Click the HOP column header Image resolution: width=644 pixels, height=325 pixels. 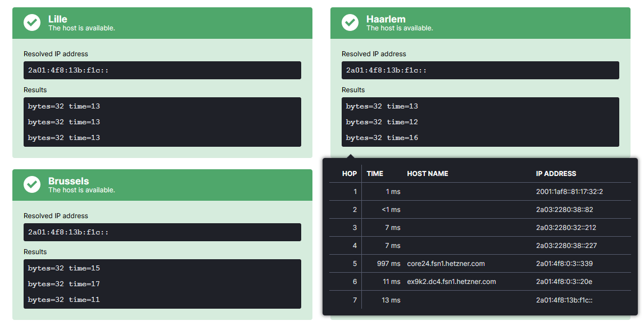350,173
